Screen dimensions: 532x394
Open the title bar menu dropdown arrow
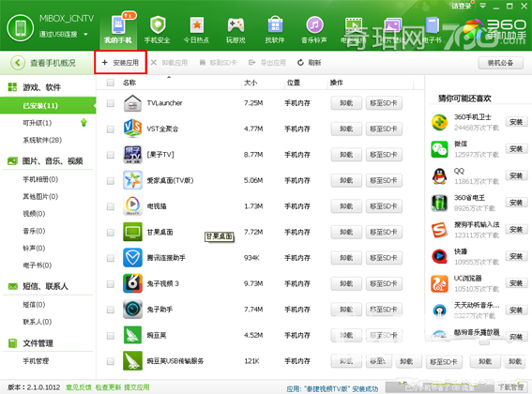point(482,7)
